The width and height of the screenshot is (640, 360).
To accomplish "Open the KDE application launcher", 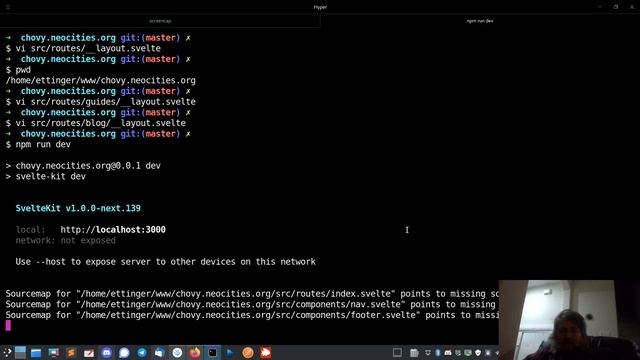I will point(7,352).
